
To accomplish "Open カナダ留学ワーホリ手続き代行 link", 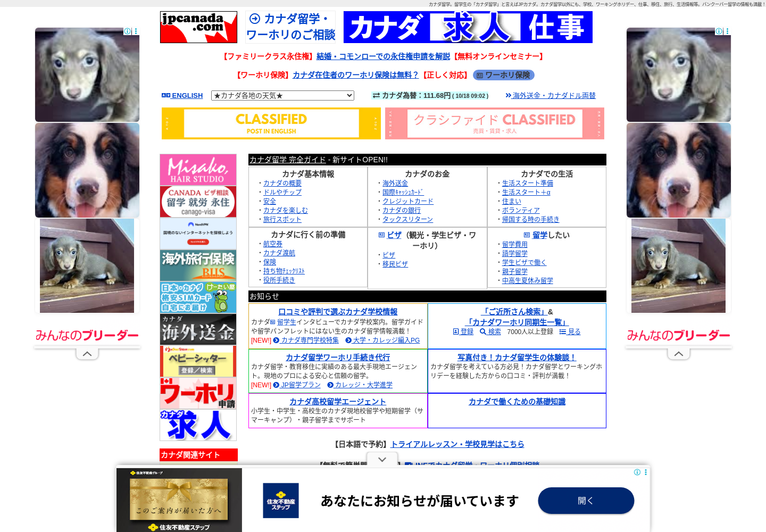I will pyautogui.click(x=338, y=358).
